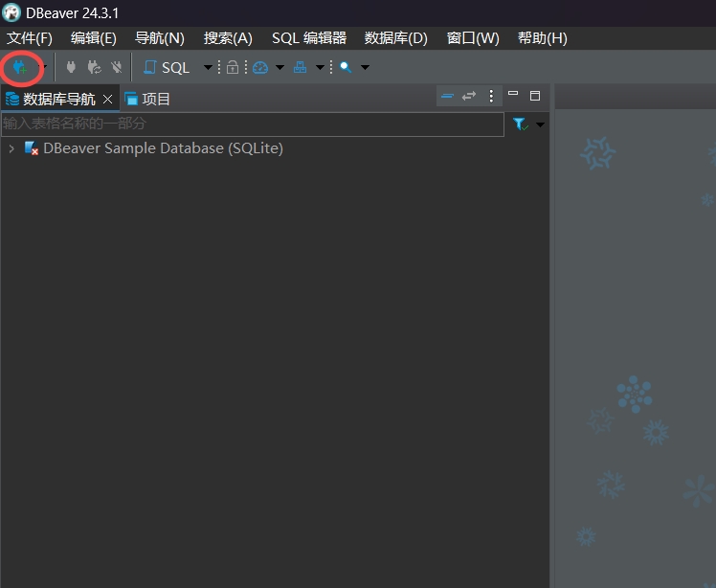Screen dimensions: 716x588
Task: Click the Reconnect plug icon in toolbar
Action: coord(94,67)
